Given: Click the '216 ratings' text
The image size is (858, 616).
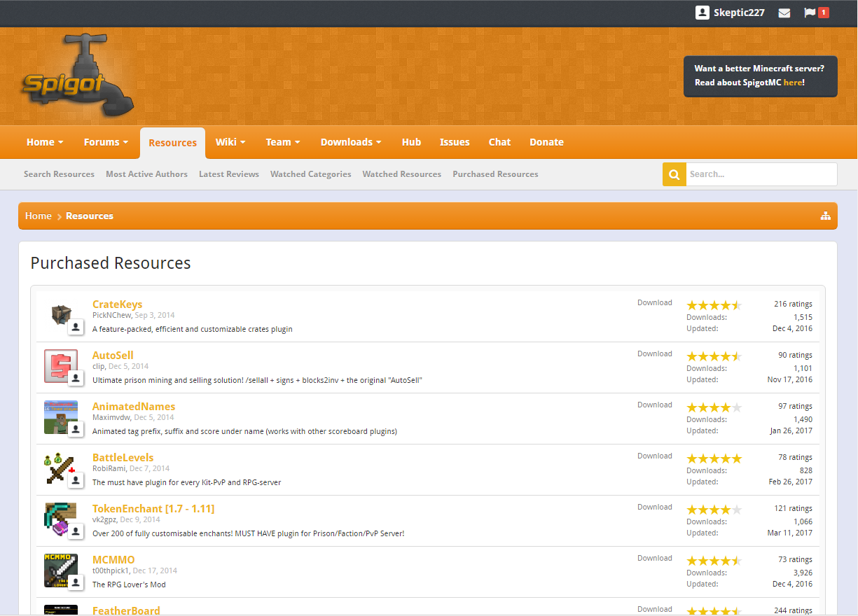Looking at the screenshot, I should 793,304.
